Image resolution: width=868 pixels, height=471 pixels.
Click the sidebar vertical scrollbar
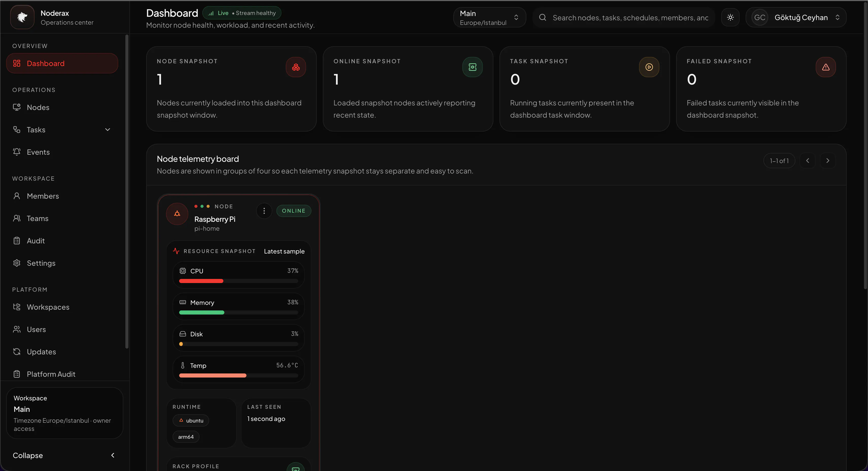click(127, 191)
